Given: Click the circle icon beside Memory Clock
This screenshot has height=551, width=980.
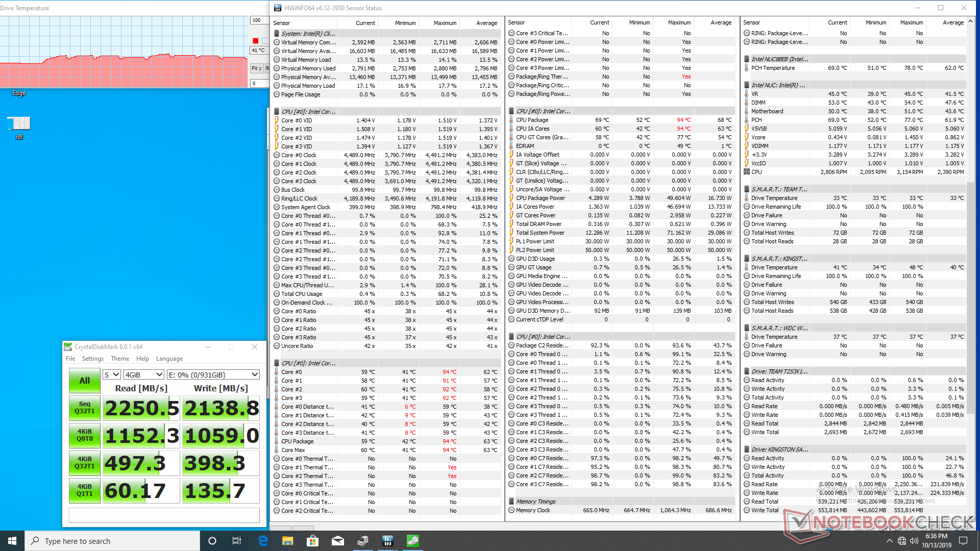Looking at the screenshot, I should tap(511, 511).
